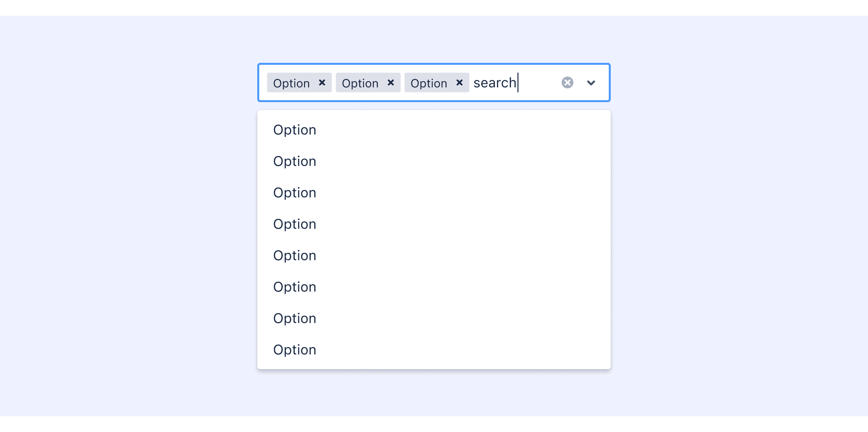Click the empty space after the search text
The height and width of the screenshot is (432, 868).
(538, 83)
